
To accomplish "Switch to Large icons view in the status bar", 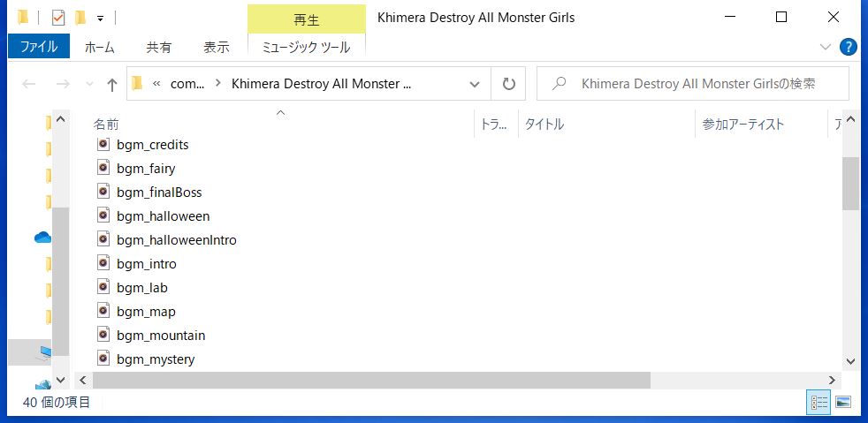I will 843,403.
